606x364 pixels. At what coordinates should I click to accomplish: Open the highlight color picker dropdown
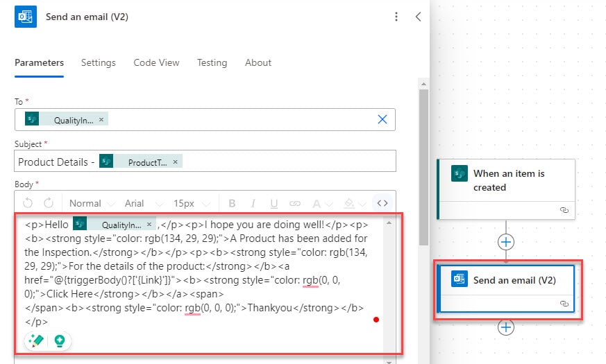[355, 203]
